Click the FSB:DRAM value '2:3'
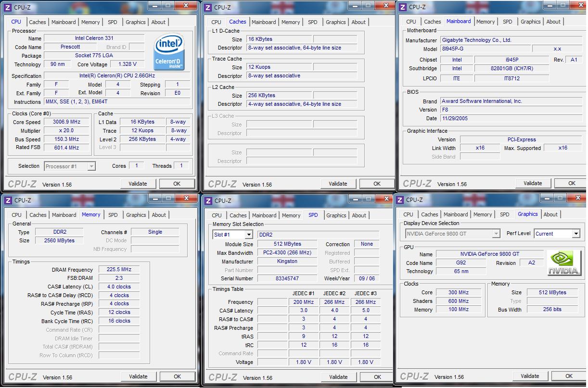The width and height of the screenshot is (588, 388). [x=119, y=278]
